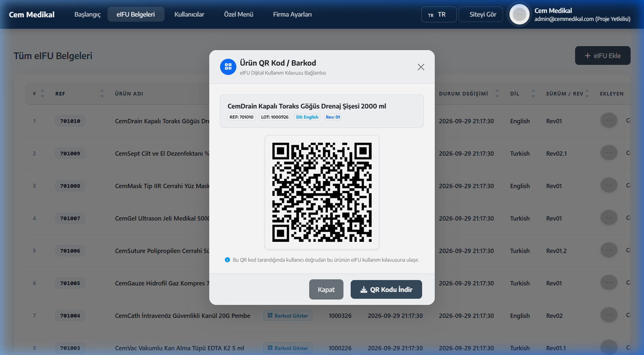Click the Kapat button
Image resolution: width=644 pixels, height=355 pixels.
[x=326, y=289]
